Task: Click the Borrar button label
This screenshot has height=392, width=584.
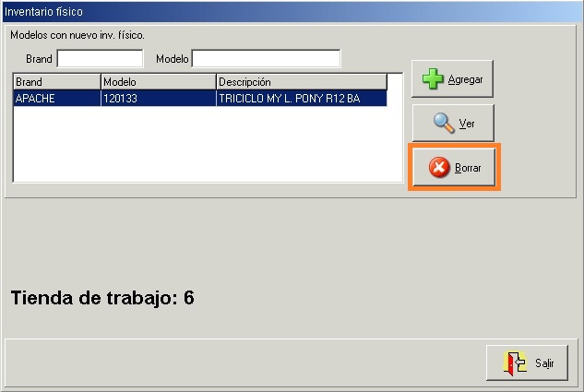Action: tap(468, 168)
